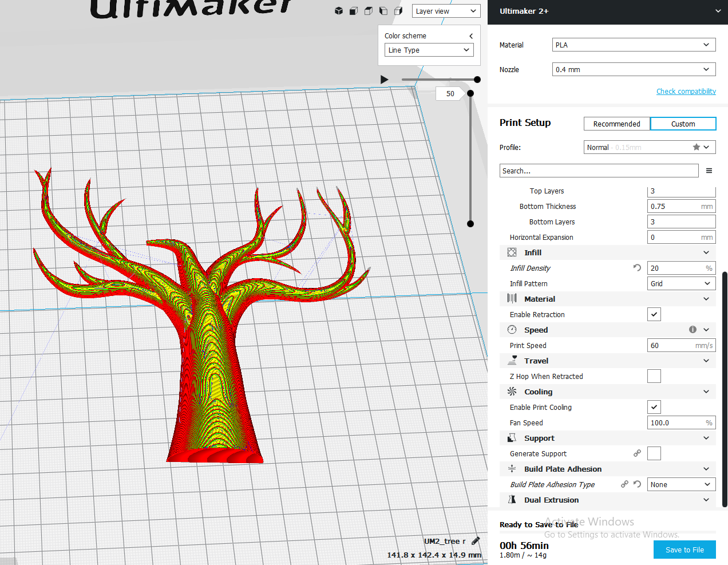Image resolution: width=728 pixels, height=565 pixels.
Task: Switch to Custom print setup
Action: click(683, 124)
